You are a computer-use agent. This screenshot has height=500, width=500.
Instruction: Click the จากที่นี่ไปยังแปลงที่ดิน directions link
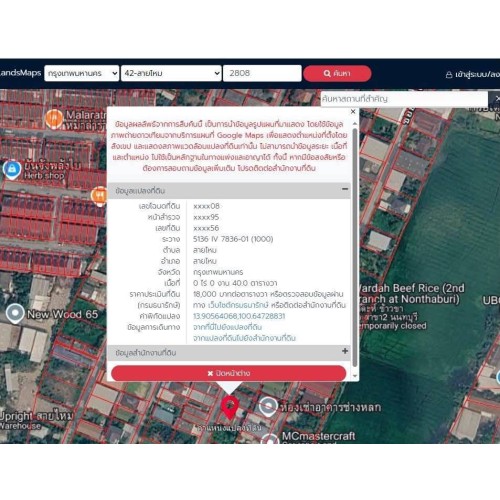click(227, 327)
